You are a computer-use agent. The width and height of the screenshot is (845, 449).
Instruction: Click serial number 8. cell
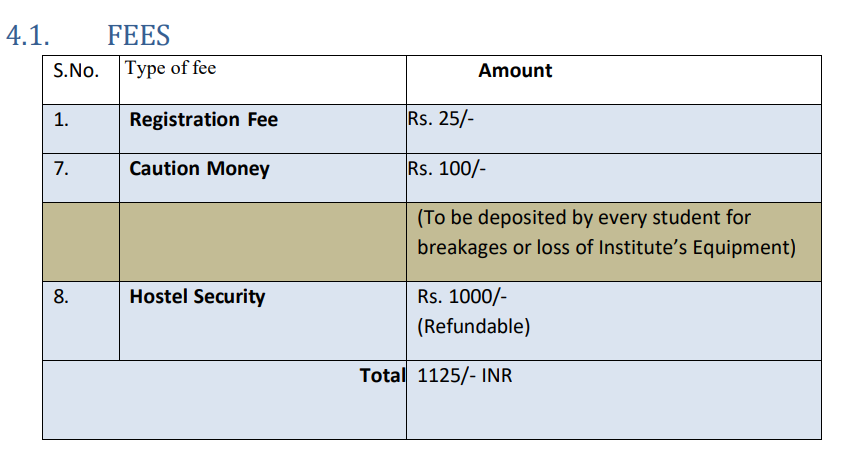(62, 297)
